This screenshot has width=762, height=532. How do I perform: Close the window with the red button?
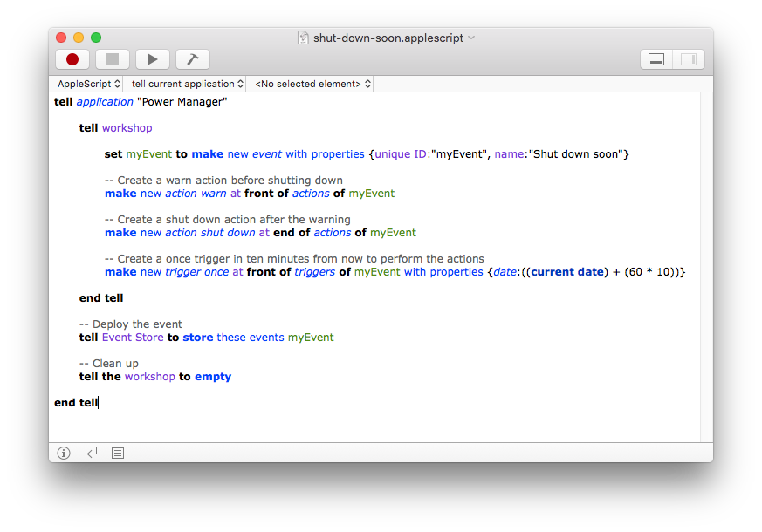click(x=61, y=38)
